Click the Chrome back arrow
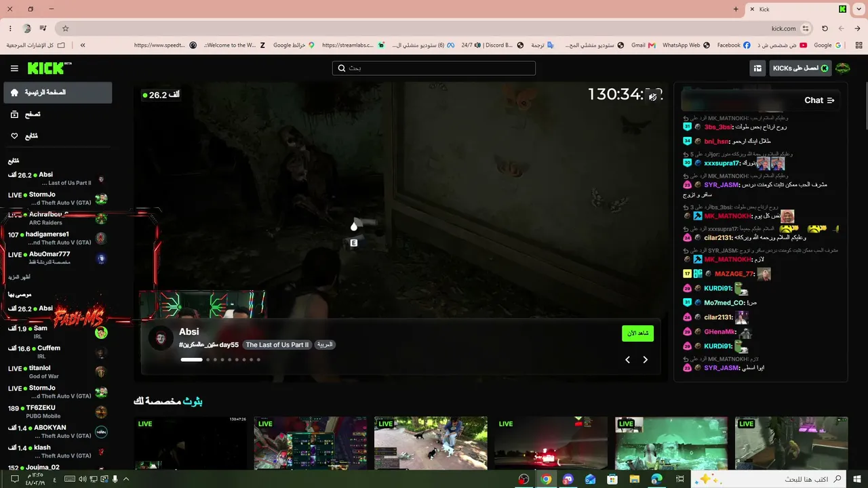This screenshot has height=488, width=868. pos(858,28)
